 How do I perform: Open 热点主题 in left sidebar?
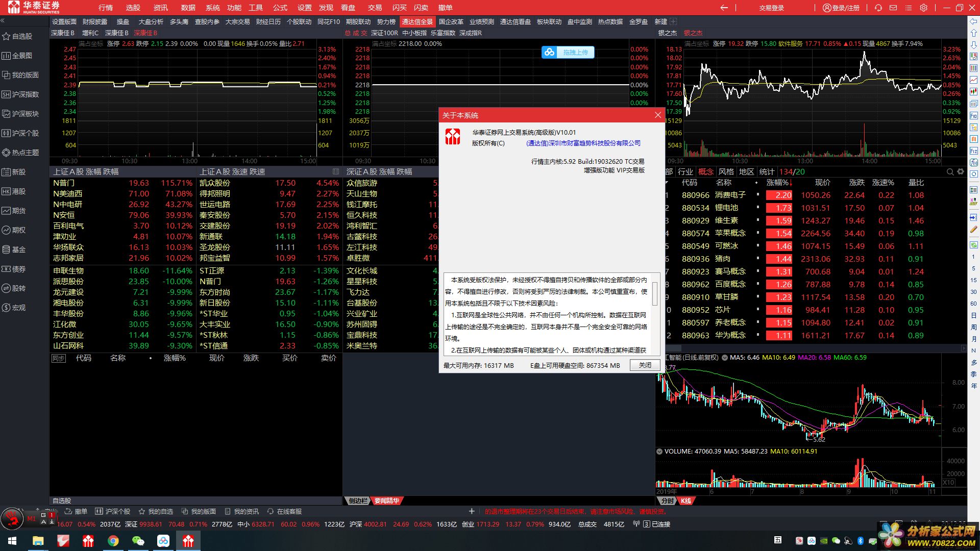(x=20, y=153)
